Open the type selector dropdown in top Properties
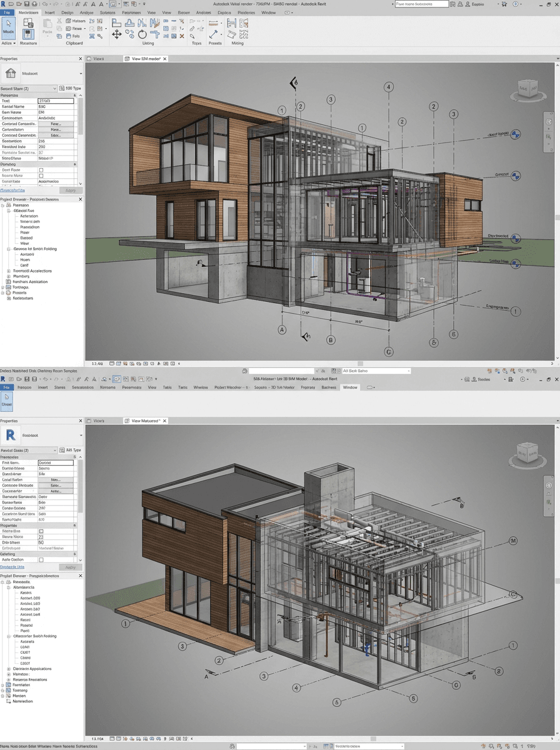This screenshot has height=750, width=560. click(x=81, y=73)
